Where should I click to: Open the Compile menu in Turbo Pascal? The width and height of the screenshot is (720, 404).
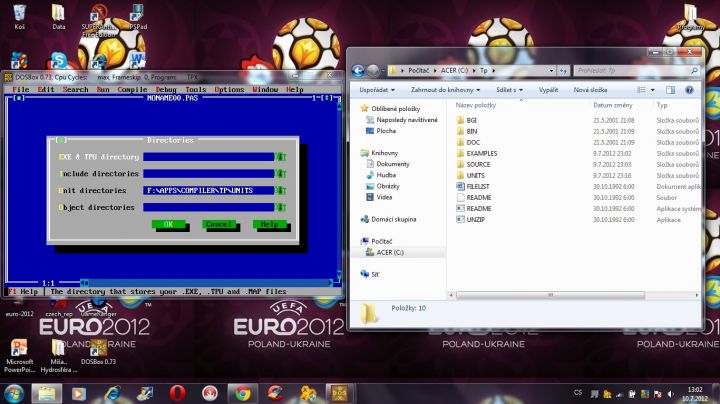(132, 90)
